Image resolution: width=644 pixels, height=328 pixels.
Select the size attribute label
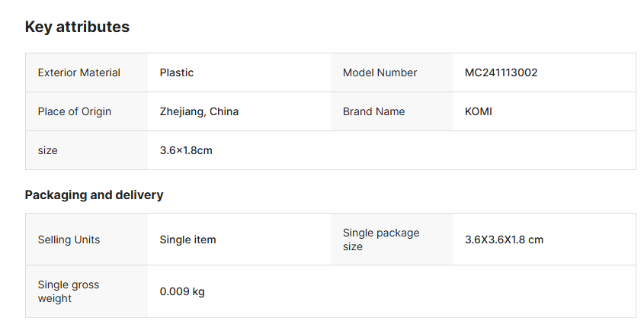[x=47, y=150]
